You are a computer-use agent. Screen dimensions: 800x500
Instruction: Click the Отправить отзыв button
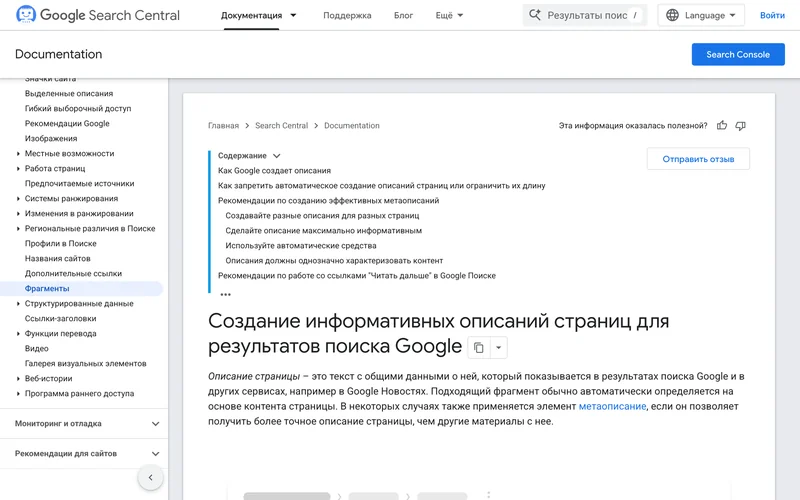[698, 159]
